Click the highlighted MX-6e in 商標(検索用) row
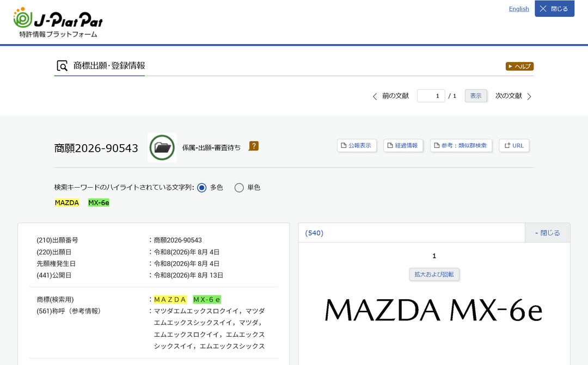The height and width of the screenshot is (365, 588). pyautogui.click(x=207, y=299)
